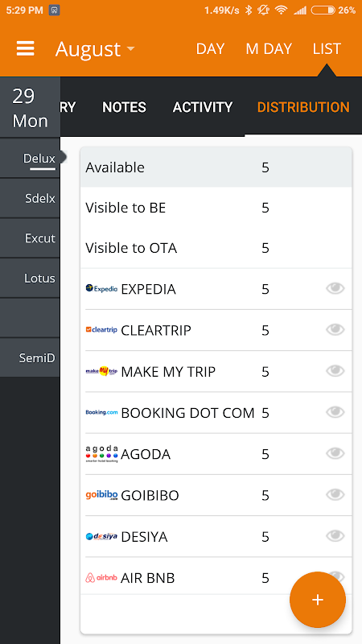Select the Excut room type
The height and width of the screenshot is (644, 362).
coord(30,238)
